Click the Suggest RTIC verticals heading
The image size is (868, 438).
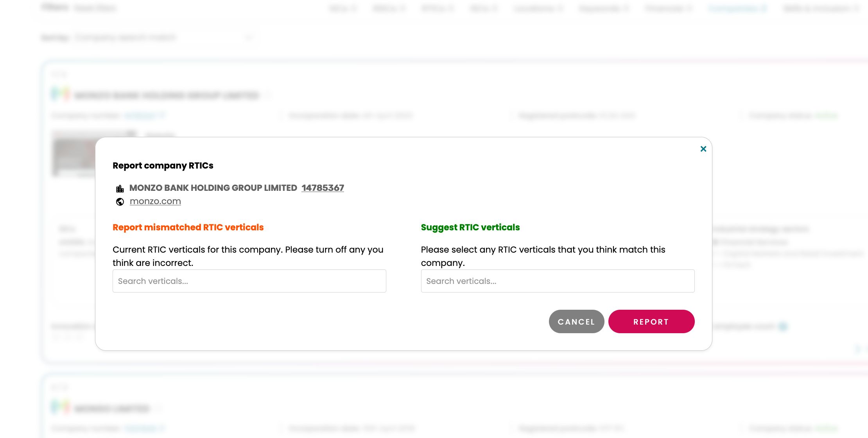pyautogui.click(x=470, y=227)
